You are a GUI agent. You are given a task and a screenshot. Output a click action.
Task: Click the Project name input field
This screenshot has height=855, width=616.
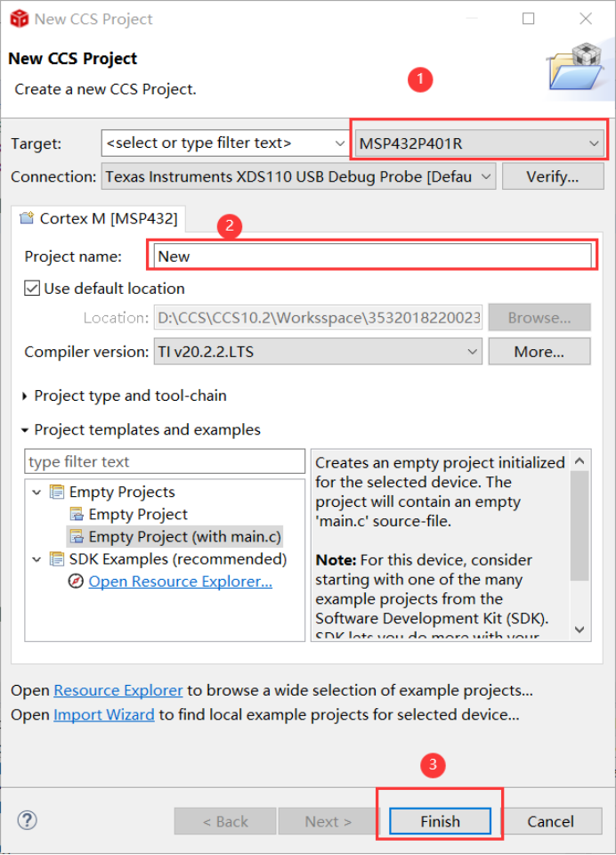[x=372, y=256]
